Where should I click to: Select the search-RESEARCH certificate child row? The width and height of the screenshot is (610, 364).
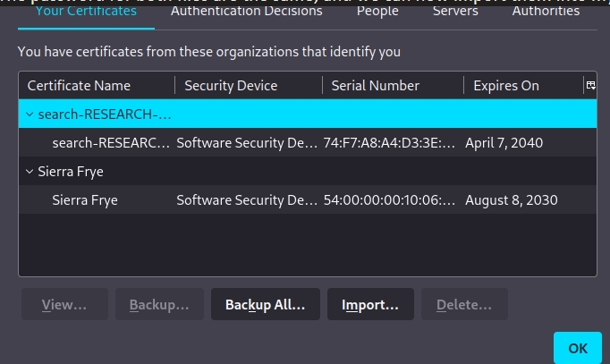pos(111,143)
